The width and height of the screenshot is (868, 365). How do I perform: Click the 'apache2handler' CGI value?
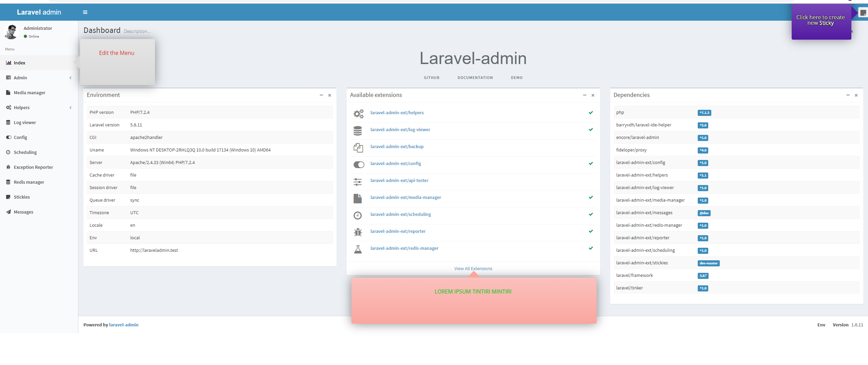pos(146,137)
